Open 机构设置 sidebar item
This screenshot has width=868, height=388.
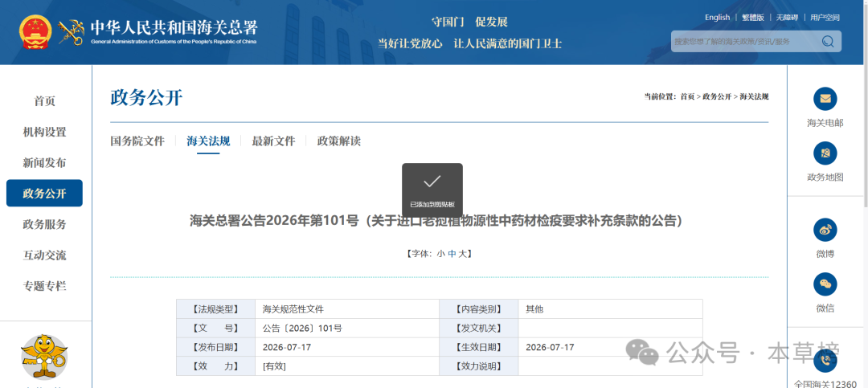pos(44,132)
